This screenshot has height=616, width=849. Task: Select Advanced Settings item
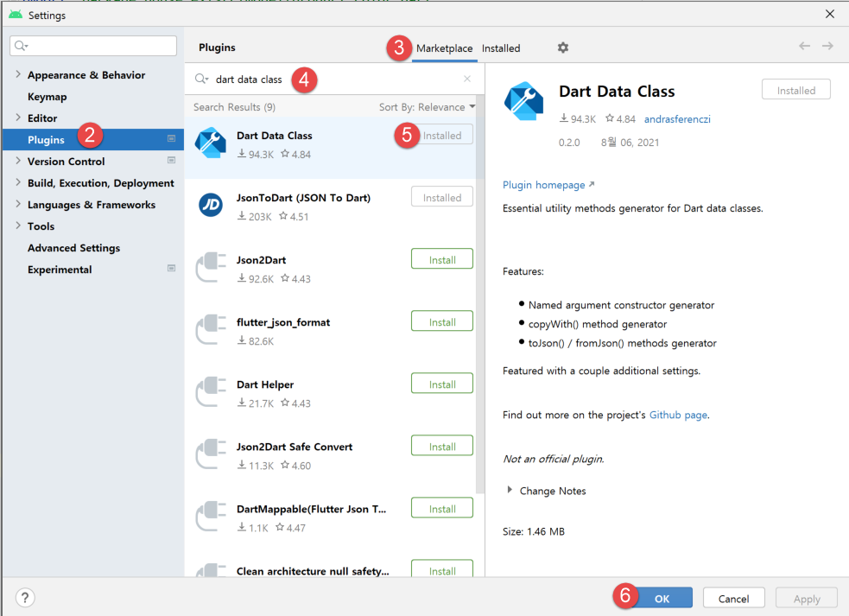pos(73,248)
